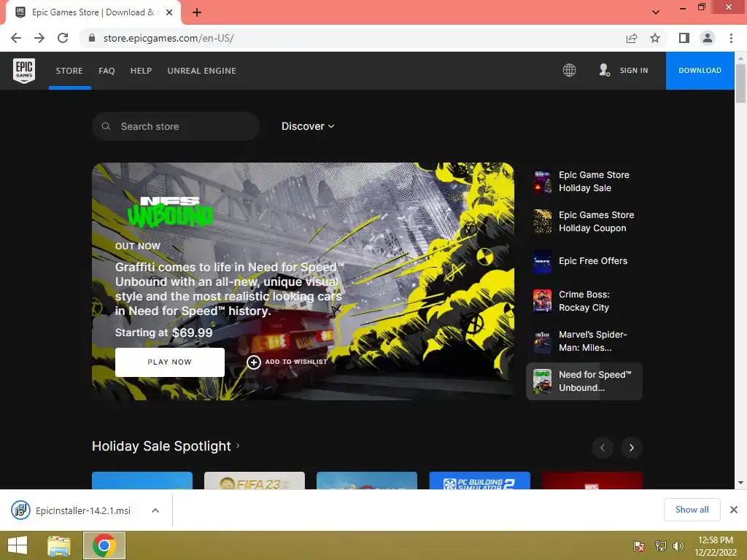The width and height of the screenshot is (747, 560).
Task: Open the language globe icon
Action: pos(569,71)
